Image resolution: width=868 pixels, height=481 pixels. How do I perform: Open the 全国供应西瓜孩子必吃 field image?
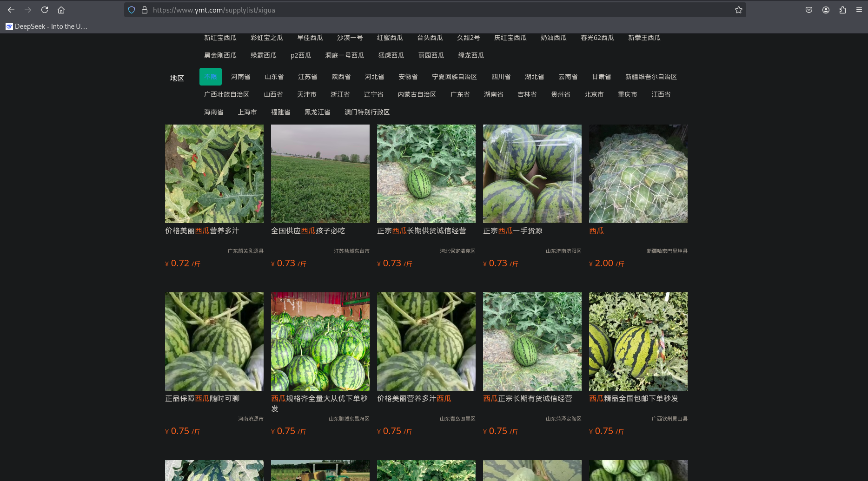[x=320, y=174]
